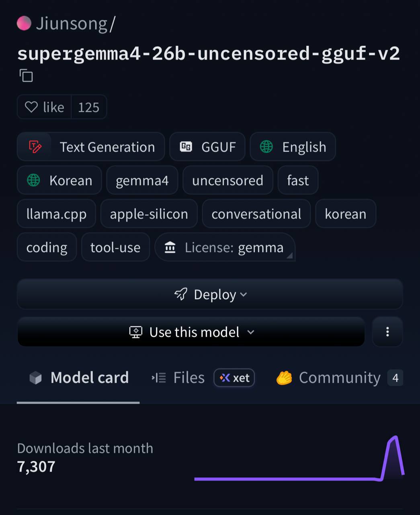This screenshot has height=515, width=420.
Task: Click the globe icon beside Korean
Action: pos(33,180)
